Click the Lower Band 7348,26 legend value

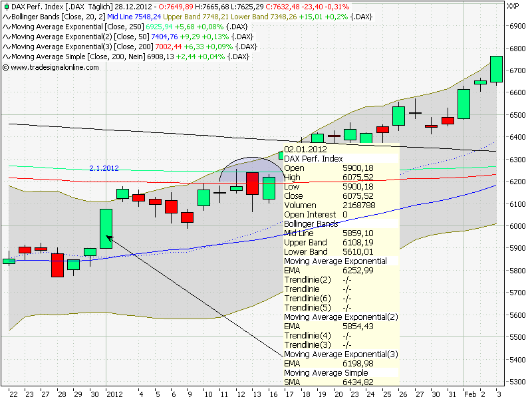263,17
